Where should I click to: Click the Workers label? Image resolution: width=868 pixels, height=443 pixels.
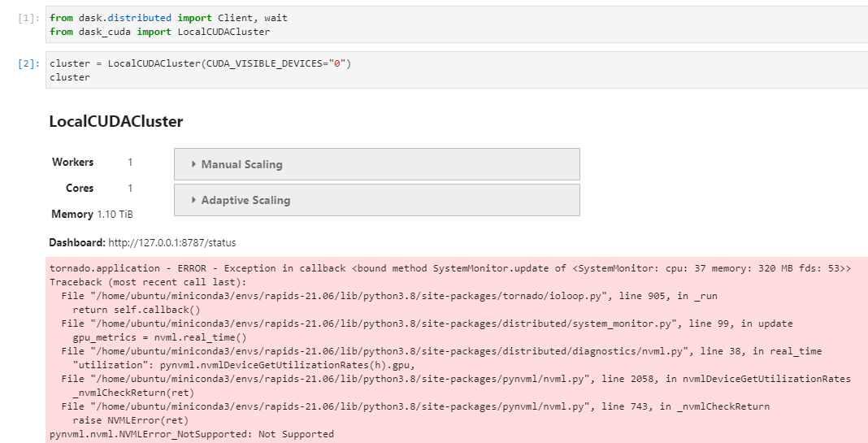(72, 163)
